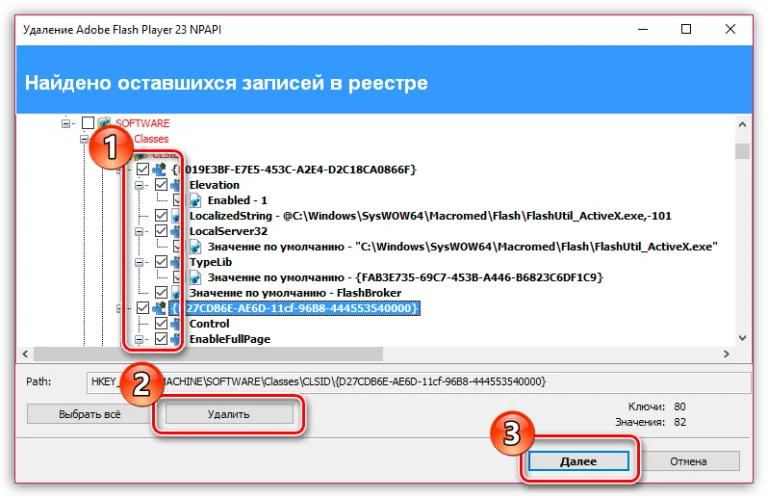Cancel with the Отмена button
Screen dimensions: 768x498
point(689,461)
